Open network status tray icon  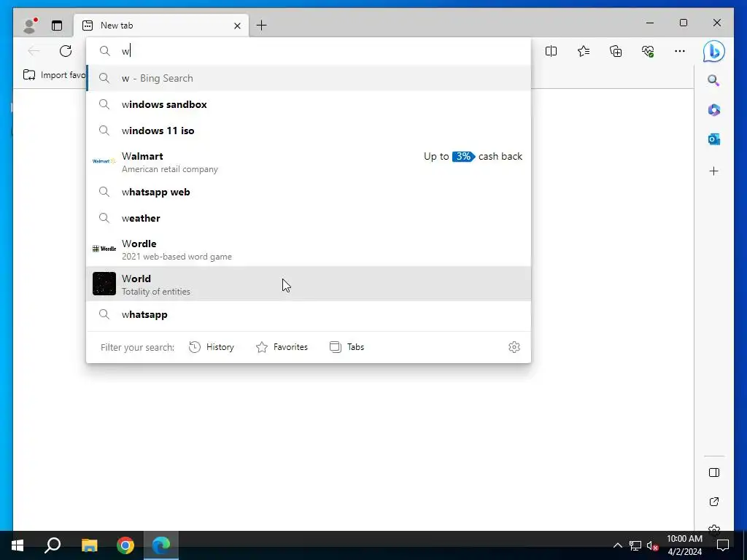pyautogui.click(x=635, y=545)
